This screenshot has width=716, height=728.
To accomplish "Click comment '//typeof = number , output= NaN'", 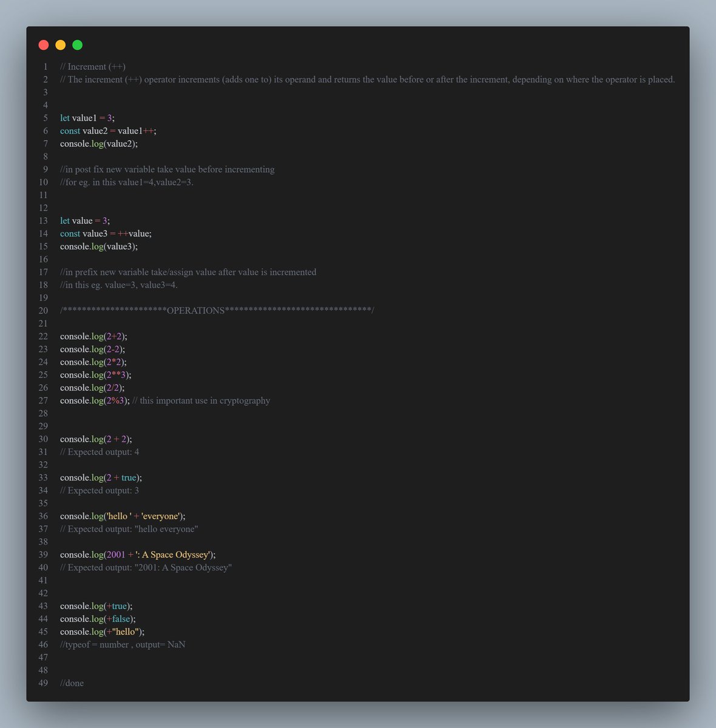I will [x=123, y=644].
